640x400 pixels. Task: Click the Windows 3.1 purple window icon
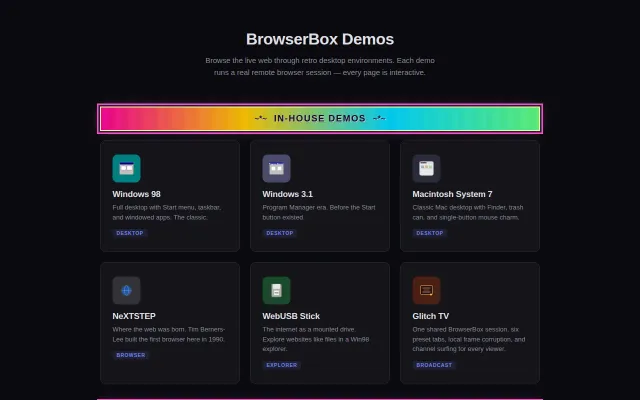[x=276, y=168]
